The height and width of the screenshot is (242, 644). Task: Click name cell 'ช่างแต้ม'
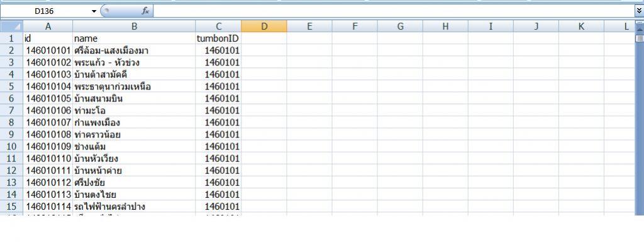(135, 146)
